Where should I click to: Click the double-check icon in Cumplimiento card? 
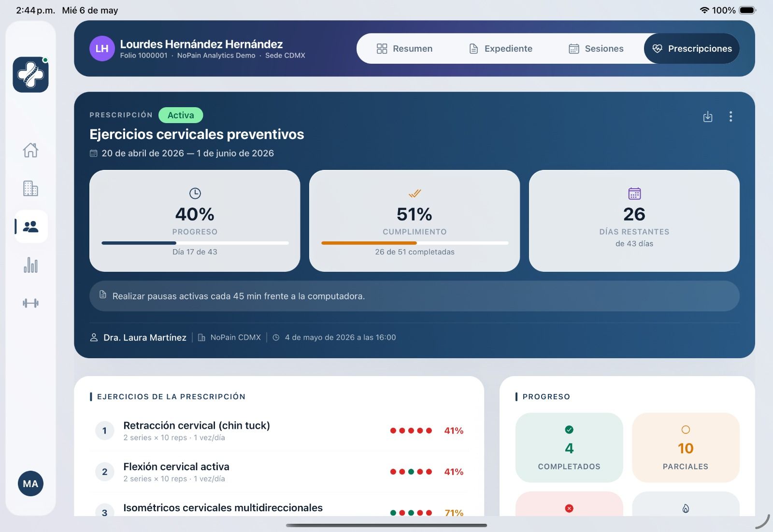tap(415, 194)
